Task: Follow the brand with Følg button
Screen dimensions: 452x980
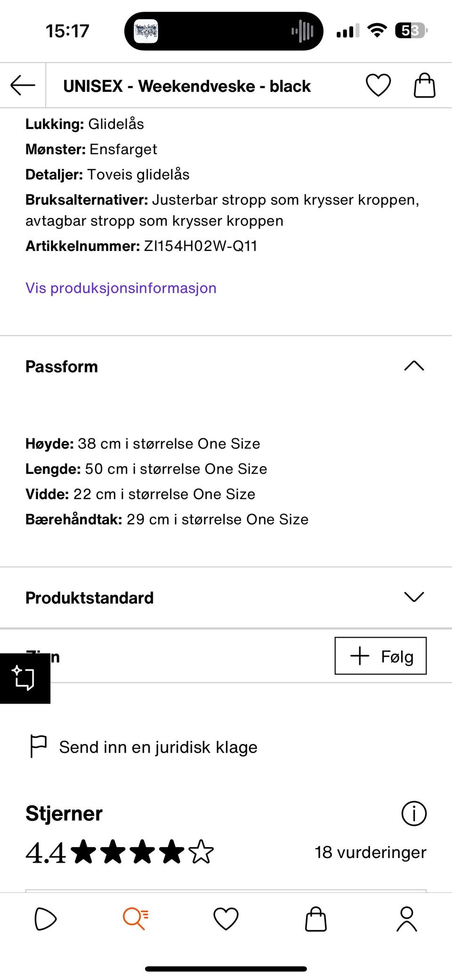Action: pos(380,656)
